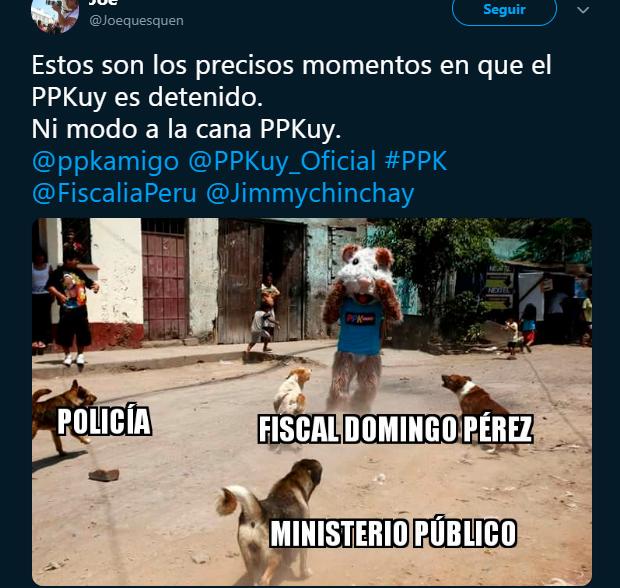Click the FISCAL DOMINGO PÉREZ caption
The width and height of the screenshot is (620, 588).
coord(395,429)
